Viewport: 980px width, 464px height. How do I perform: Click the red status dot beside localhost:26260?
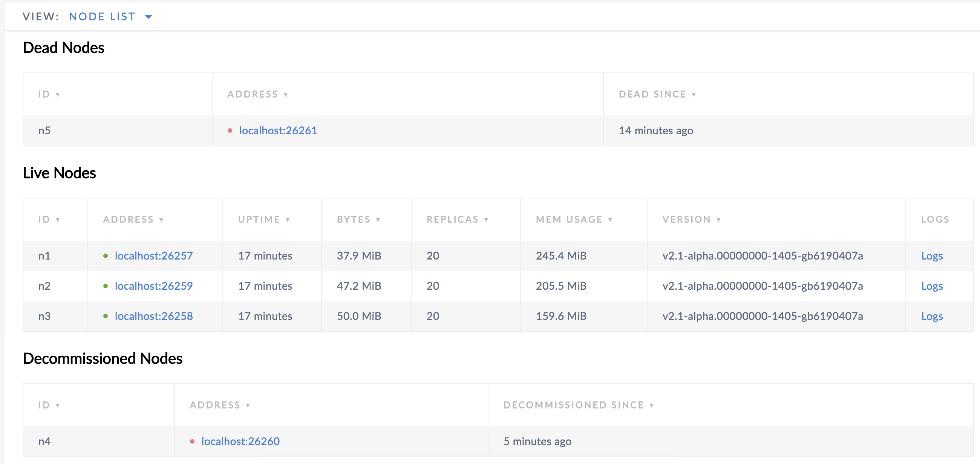pyautogui.click(x=193, y=441)
